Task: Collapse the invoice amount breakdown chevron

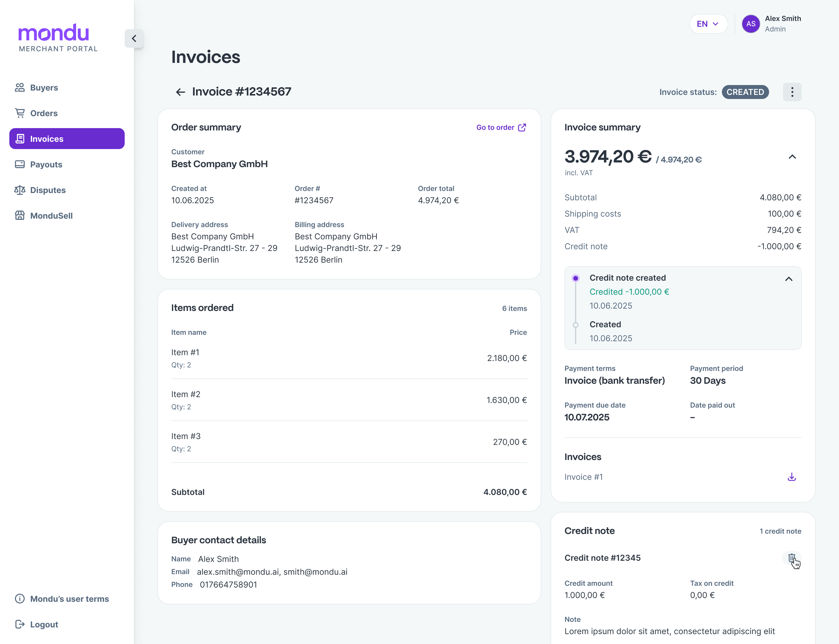Action: pos(792,157)
